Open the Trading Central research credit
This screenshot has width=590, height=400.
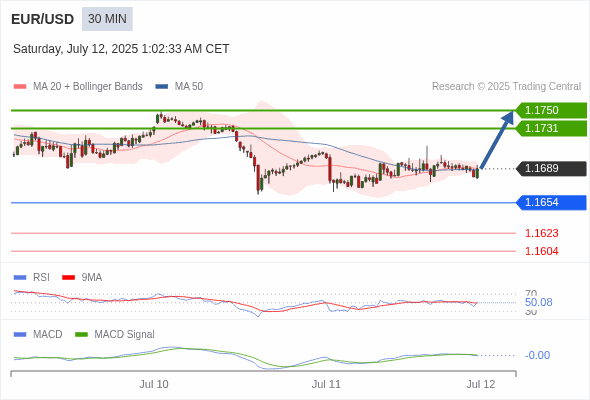point(506,87)
